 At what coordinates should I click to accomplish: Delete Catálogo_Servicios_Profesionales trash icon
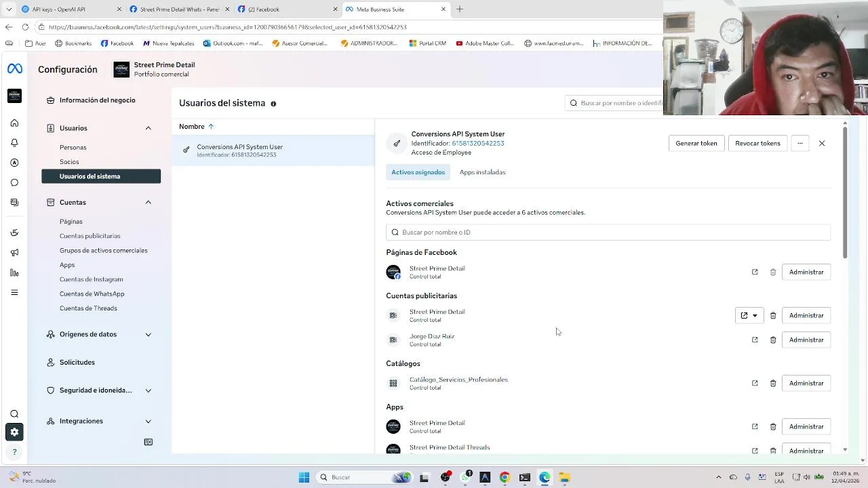coord(773,383)
